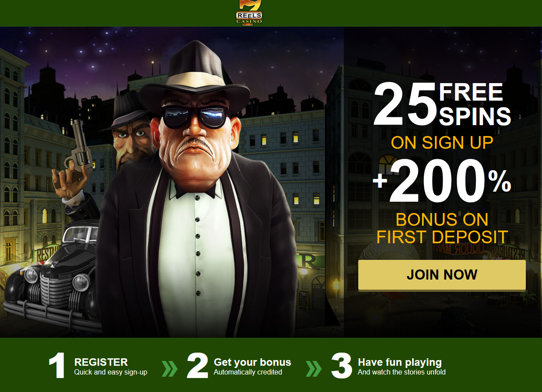
Task: Click the green arrows after REGISTER step
Action: coord(170,368)
